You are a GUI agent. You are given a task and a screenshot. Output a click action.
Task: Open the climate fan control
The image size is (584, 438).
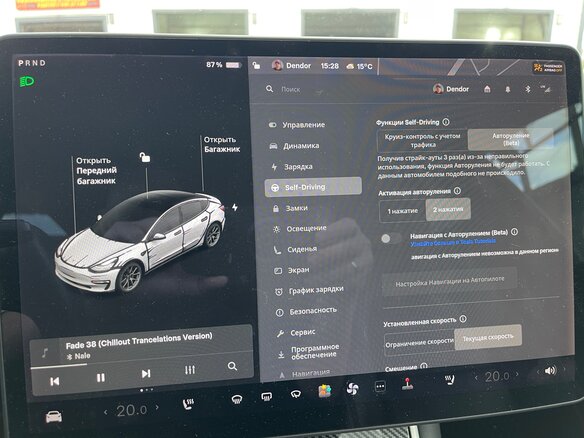click(x=352, y=388)
